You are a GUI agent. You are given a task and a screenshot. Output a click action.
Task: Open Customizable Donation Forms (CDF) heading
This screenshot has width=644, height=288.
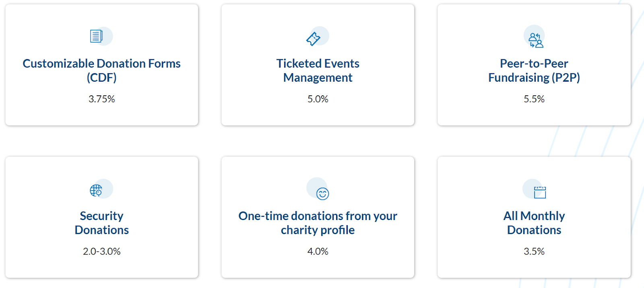tap(101, 70)
